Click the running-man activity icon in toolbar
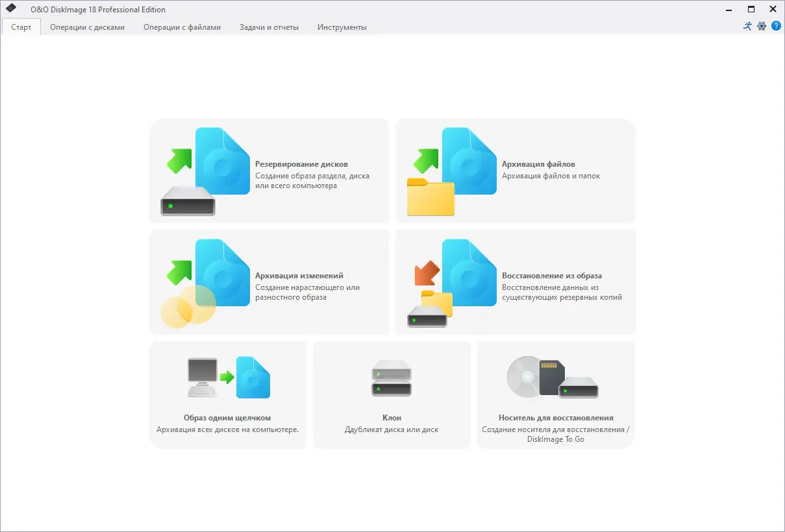Viewport: 785px width, 532px height. 747,27
